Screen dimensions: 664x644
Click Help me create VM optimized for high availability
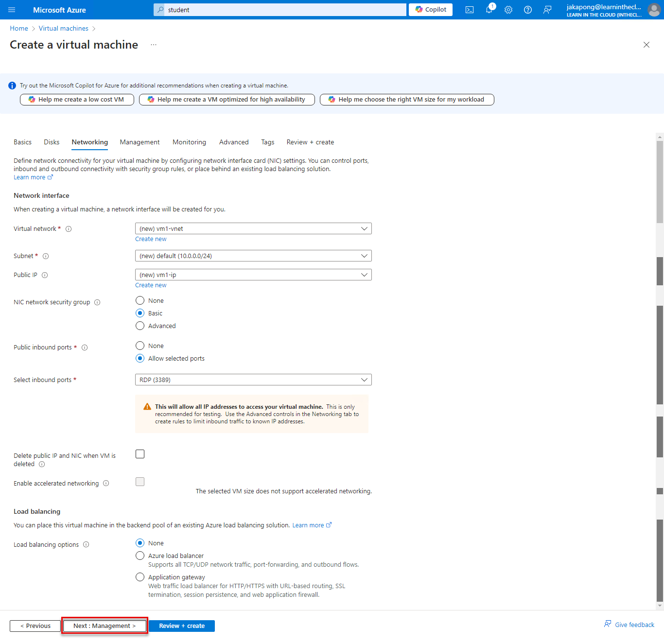227,100
